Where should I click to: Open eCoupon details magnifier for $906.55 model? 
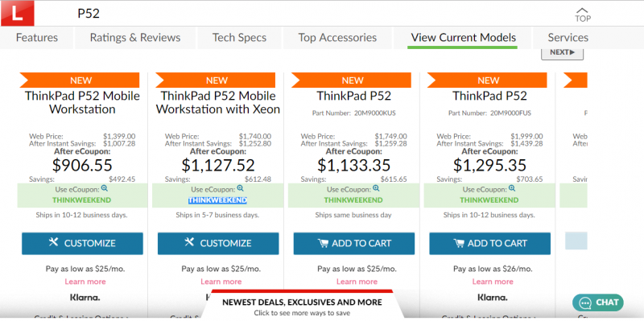click(x=105, y=188)
